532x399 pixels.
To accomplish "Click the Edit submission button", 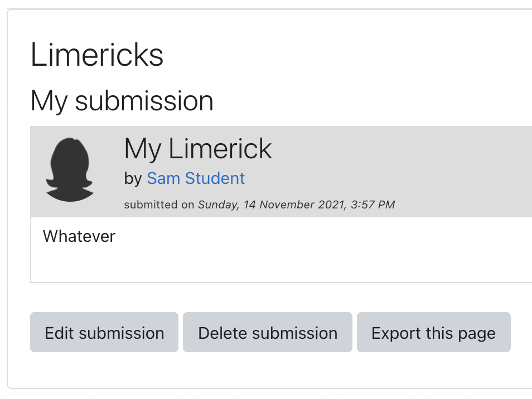I will coord(104,332).
